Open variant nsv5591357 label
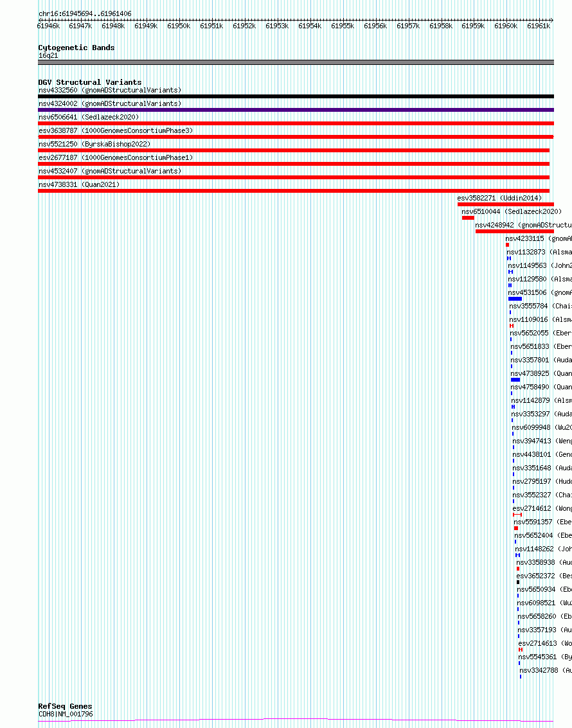 coord(542,521)
